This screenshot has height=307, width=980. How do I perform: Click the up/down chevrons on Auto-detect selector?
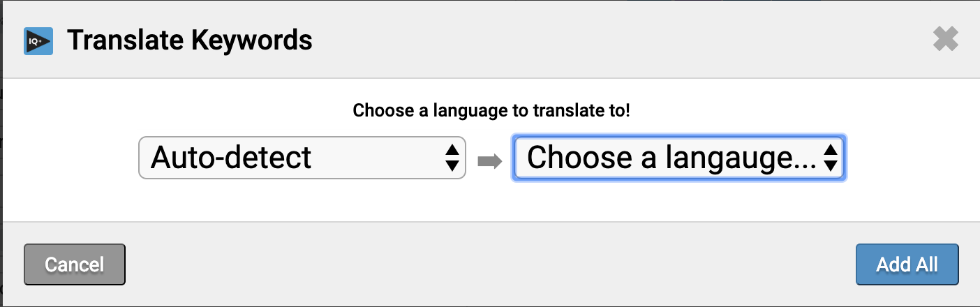[452, 158]
